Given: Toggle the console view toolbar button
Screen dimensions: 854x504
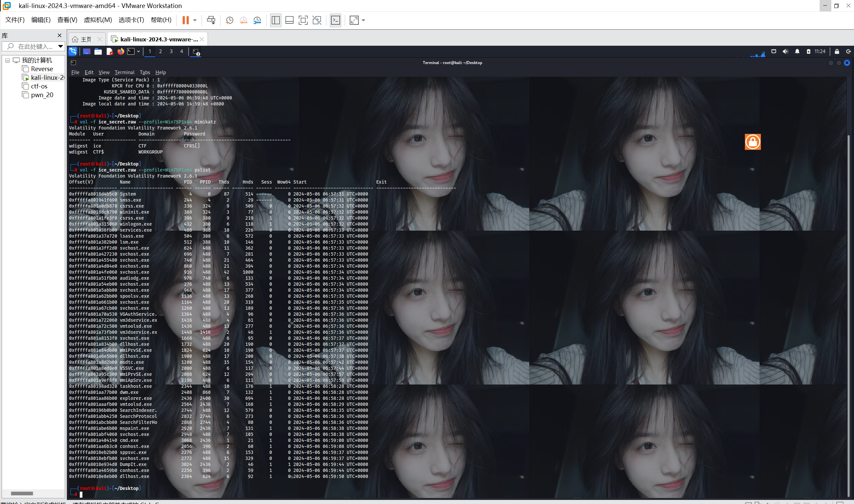Looking at the screenshot, I should click(335, 20).
